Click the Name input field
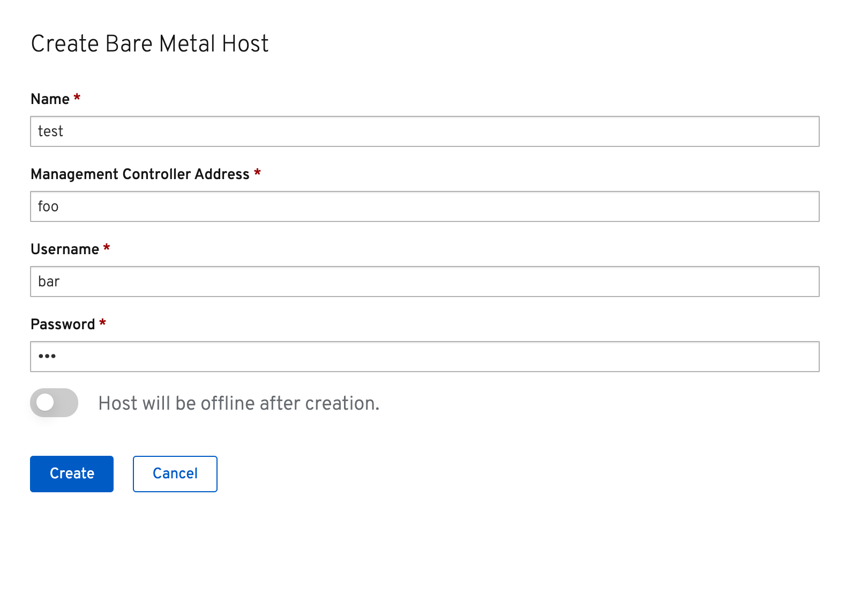The height and width of the screenshot is (592, 868). [424, 131]
